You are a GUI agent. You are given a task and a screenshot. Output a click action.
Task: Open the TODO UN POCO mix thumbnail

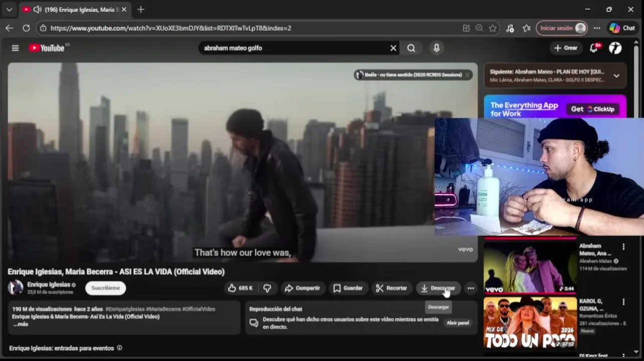[x=530, y=322]
